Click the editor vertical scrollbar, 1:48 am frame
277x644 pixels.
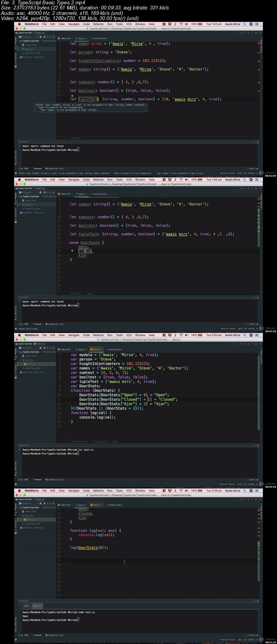pos(259,227)
